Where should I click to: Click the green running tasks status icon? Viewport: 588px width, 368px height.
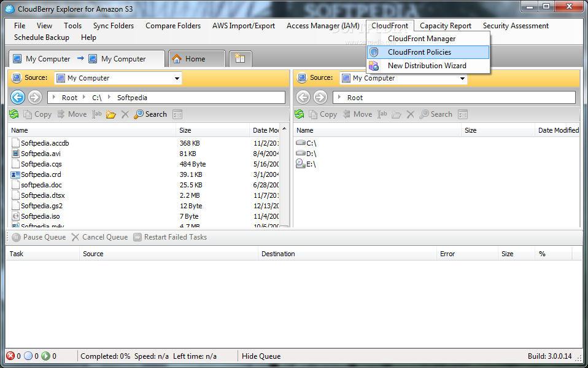click(46, 356)
